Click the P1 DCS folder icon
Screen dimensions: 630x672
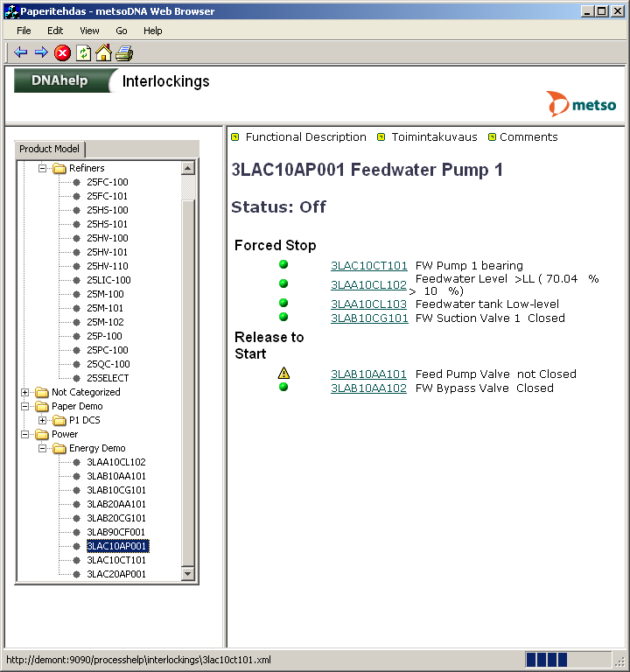pos(59,420)
